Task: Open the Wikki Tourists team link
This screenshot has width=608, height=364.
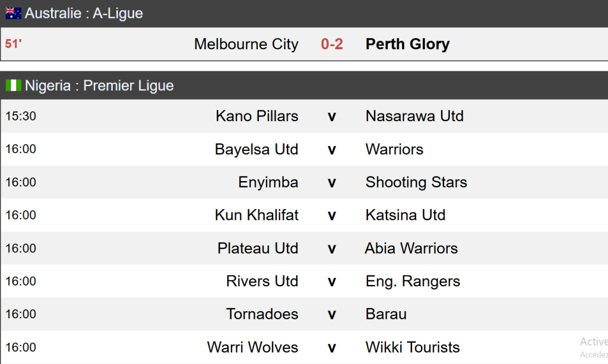Action: click(413, 347)
